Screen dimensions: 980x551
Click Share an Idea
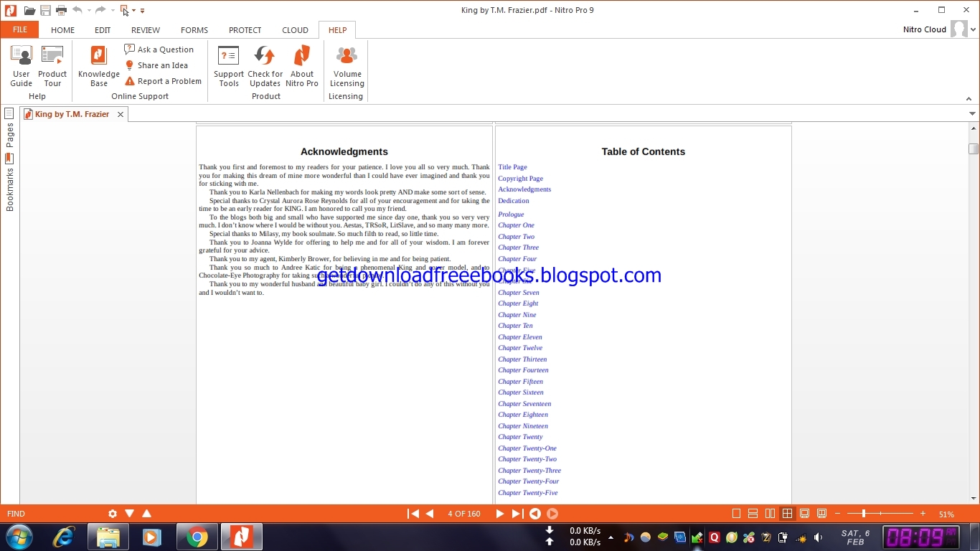(x=156, y=65)
